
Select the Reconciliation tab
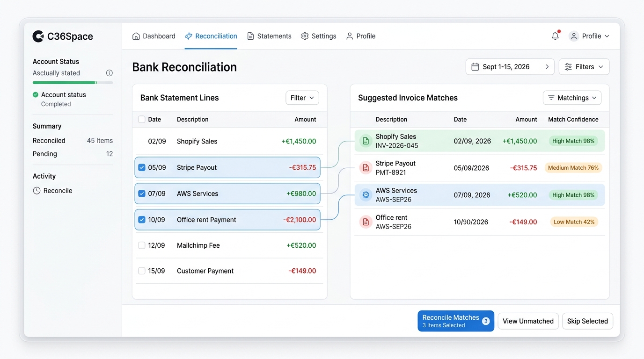[211, 36]
